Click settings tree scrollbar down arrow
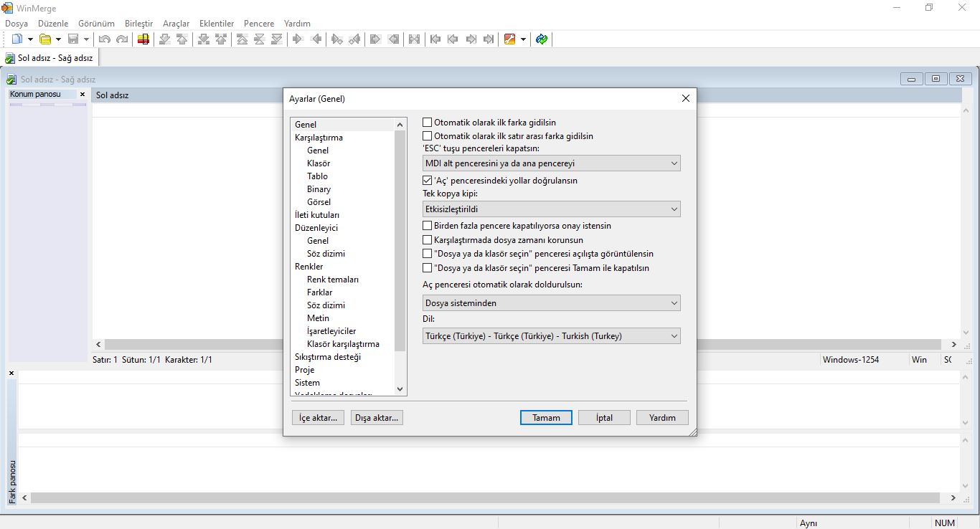980x529 pixels. point(400,389)
